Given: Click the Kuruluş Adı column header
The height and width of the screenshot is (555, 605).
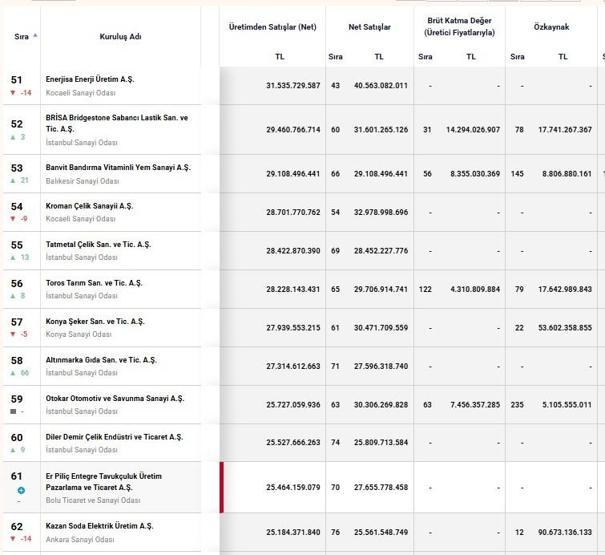Looking at the screenshot, I should click(120, 37).
